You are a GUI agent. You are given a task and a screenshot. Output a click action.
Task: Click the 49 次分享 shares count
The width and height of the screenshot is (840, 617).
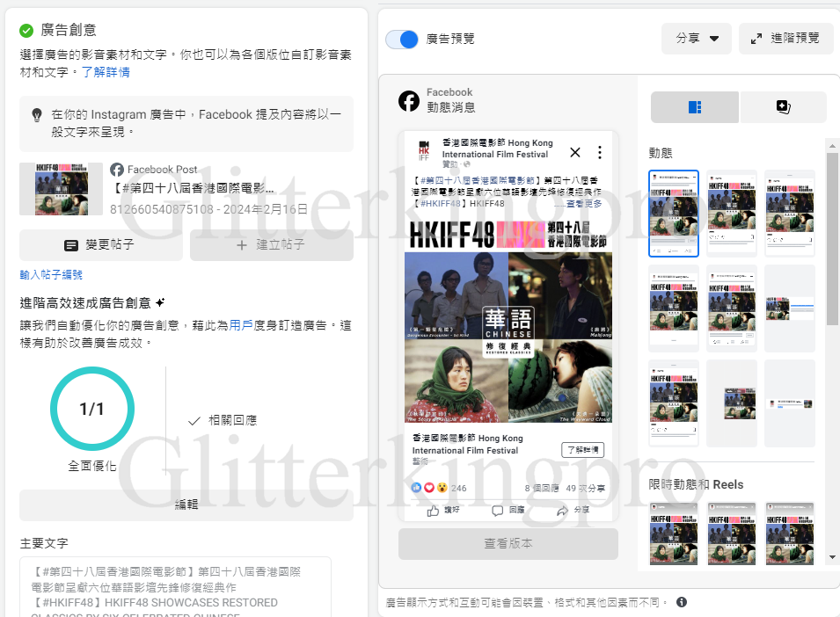click(x=586, y=488)
